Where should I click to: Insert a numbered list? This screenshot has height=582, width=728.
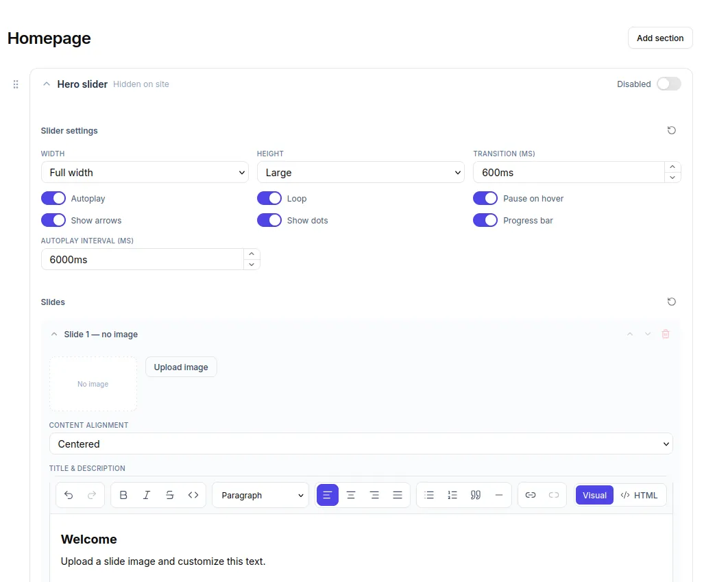click(x=452, y=495)
